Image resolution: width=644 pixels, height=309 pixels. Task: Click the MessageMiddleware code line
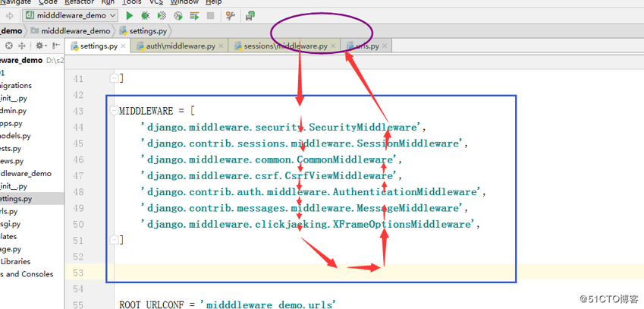304,208
